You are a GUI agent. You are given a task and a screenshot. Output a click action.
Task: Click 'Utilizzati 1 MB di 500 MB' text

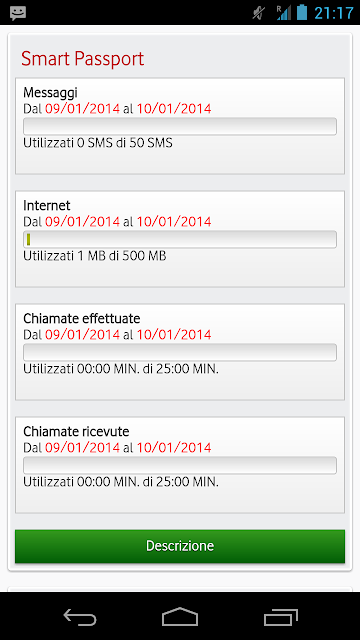pos(95,256)
